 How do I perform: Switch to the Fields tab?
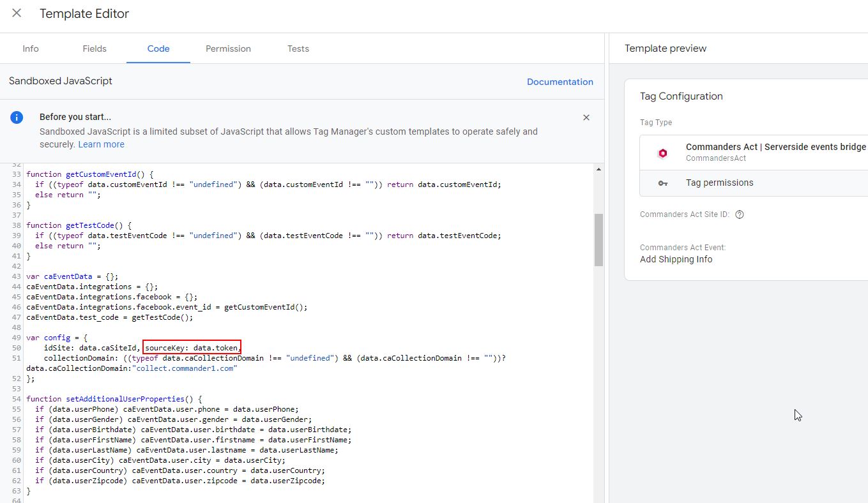(95, 49)
